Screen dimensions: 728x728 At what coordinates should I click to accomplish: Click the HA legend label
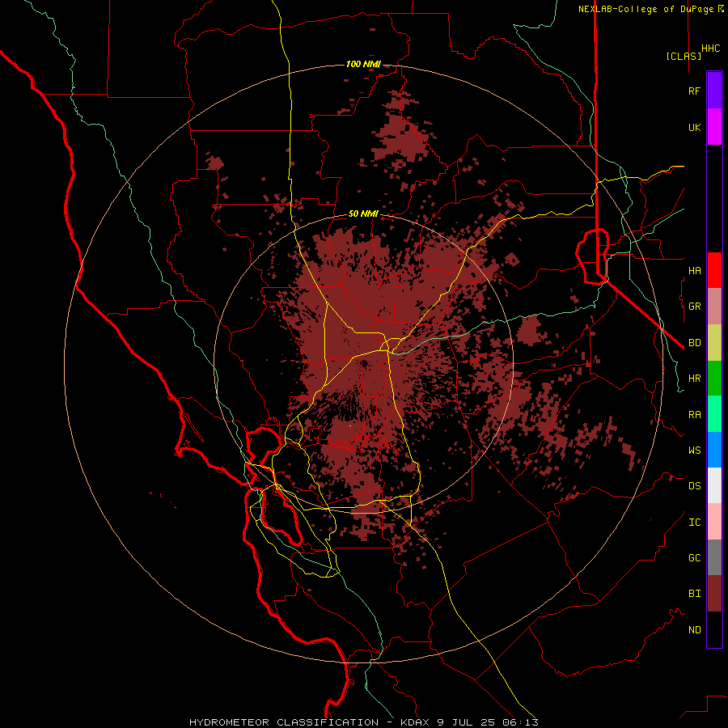click(694, 270)
